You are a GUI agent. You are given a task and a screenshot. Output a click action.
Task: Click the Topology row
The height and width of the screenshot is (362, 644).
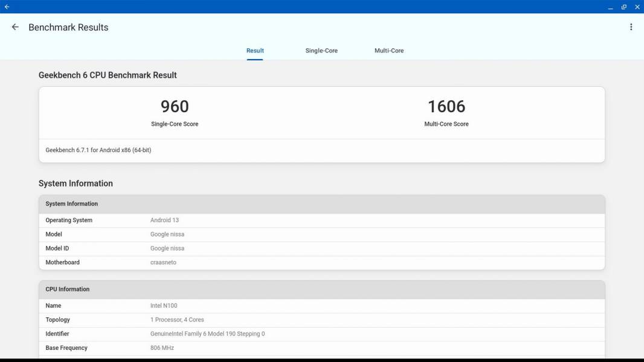pyautogui.click(x=321, y=320)
